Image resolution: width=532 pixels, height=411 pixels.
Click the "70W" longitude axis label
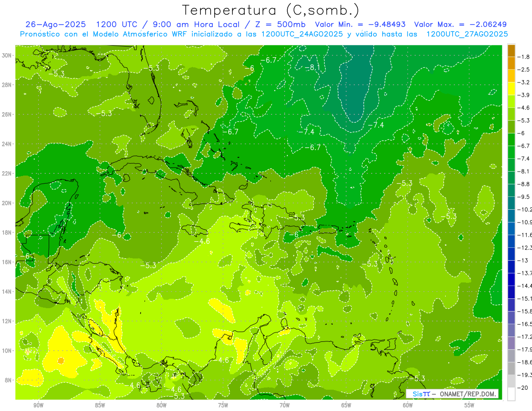[285, 405]
